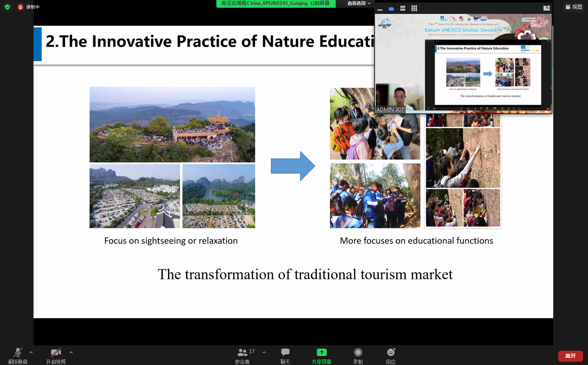
Task: Click 'The transformation of traditional tourism market' text
Action: pyautogui.click(x=305, y=274)
